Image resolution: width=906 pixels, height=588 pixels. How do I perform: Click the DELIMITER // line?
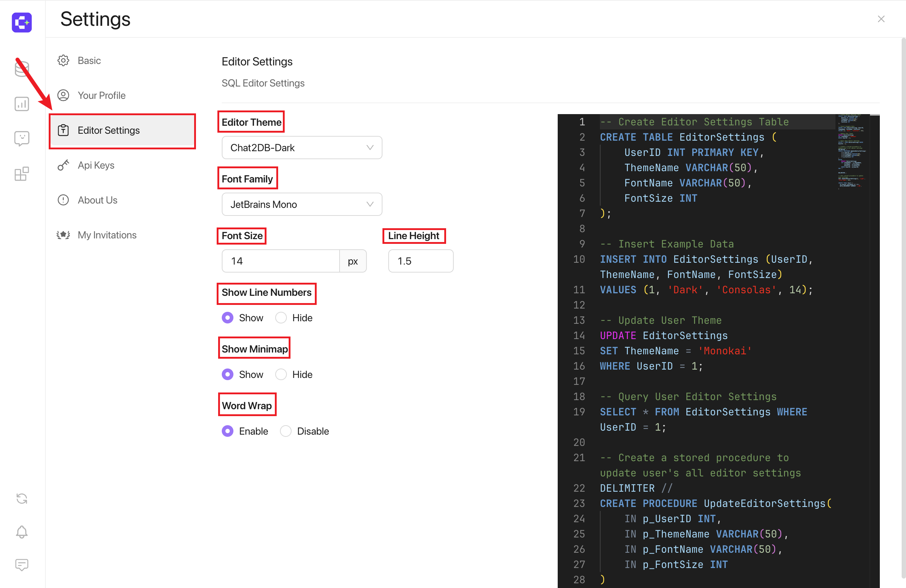pyautogui.click(x=636, y=488)
